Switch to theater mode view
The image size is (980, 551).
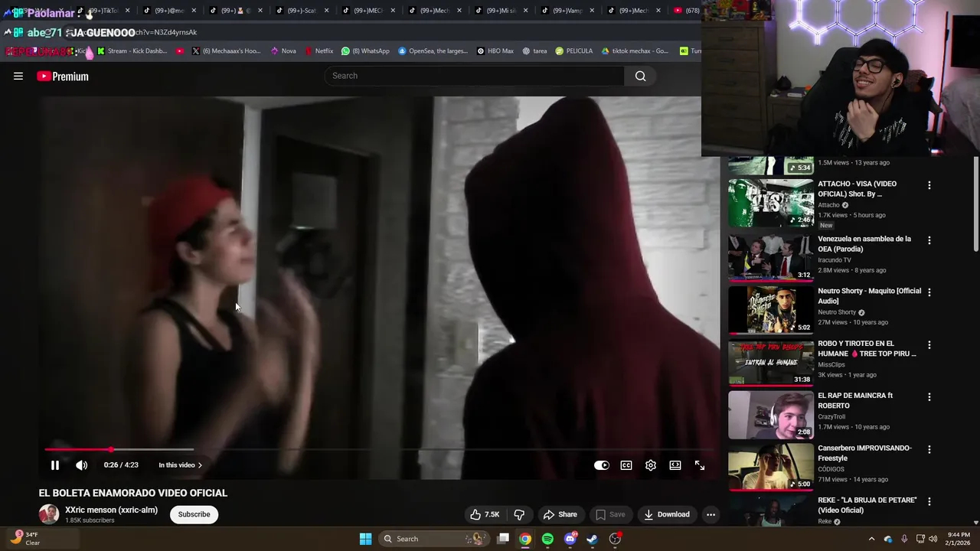[675, 465]
